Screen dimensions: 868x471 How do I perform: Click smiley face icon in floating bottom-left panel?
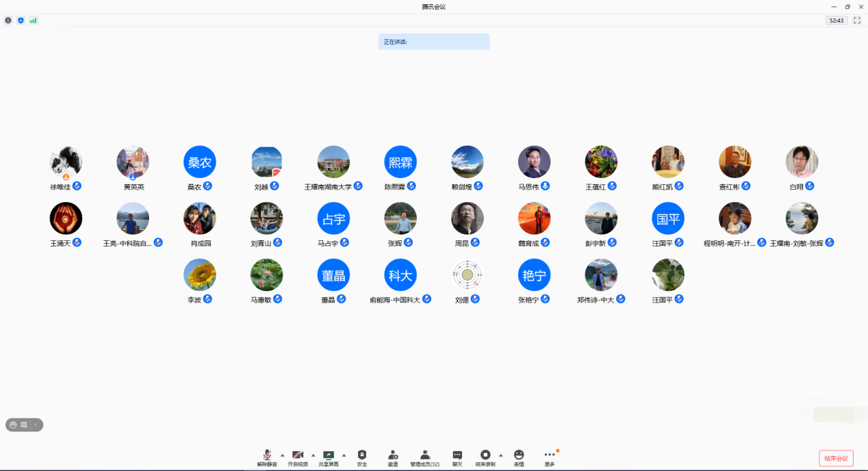pos(13,425)
